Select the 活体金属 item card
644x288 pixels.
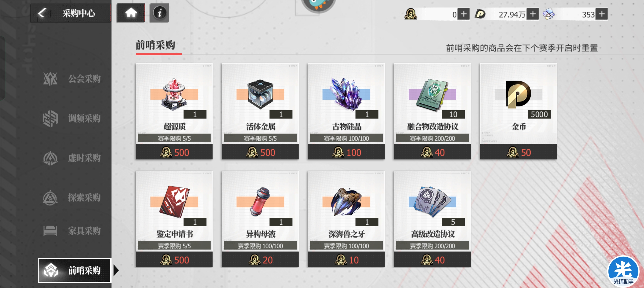coord(260,111)
